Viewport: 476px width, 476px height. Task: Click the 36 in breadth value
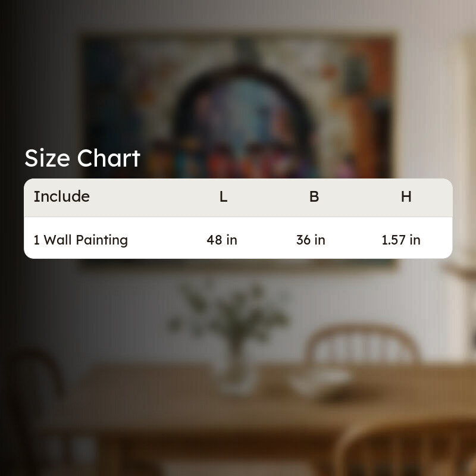tap(311, 240)
